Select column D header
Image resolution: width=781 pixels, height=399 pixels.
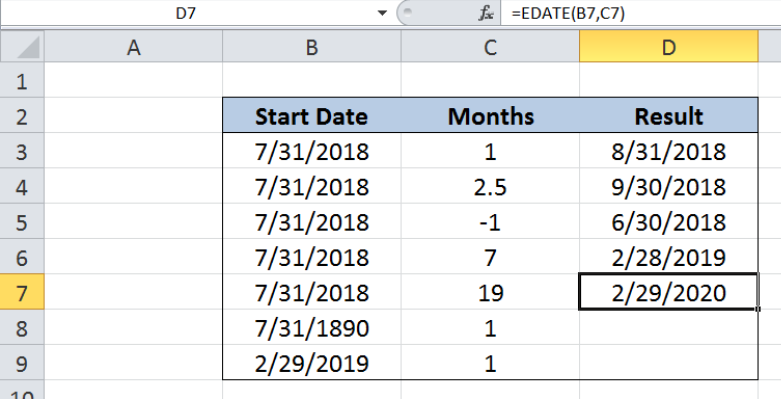[669, 48]
